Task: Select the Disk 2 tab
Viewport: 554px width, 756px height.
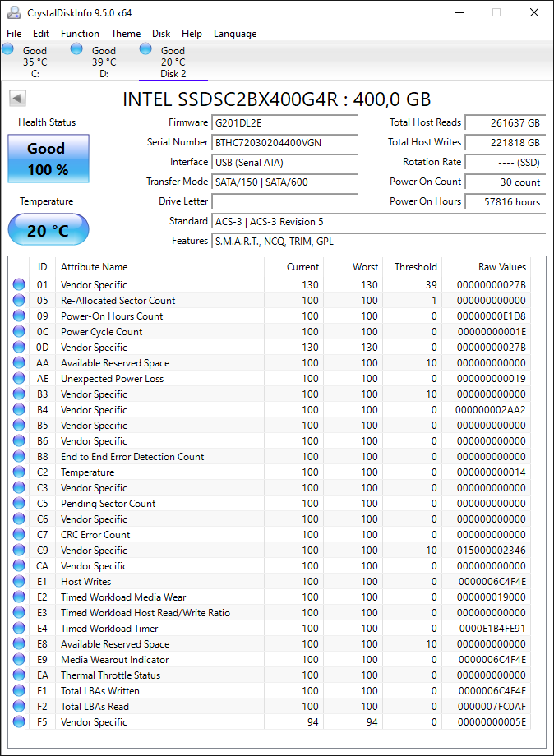Action: [x=173, y=62]
